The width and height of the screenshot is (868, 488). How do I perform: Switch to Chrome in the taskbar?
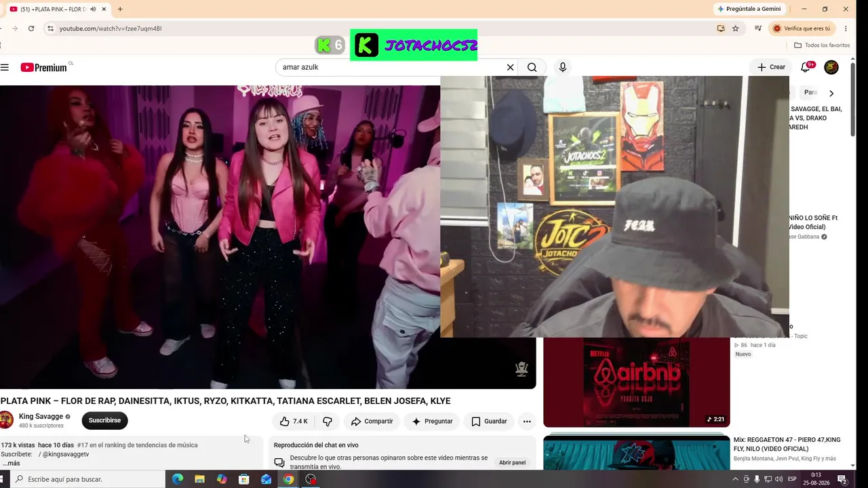point(288,479)
